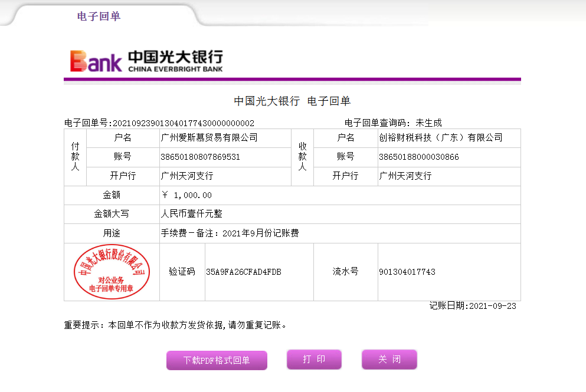Click the 验证码 label
586x392 pixels.
click(182, 272)
